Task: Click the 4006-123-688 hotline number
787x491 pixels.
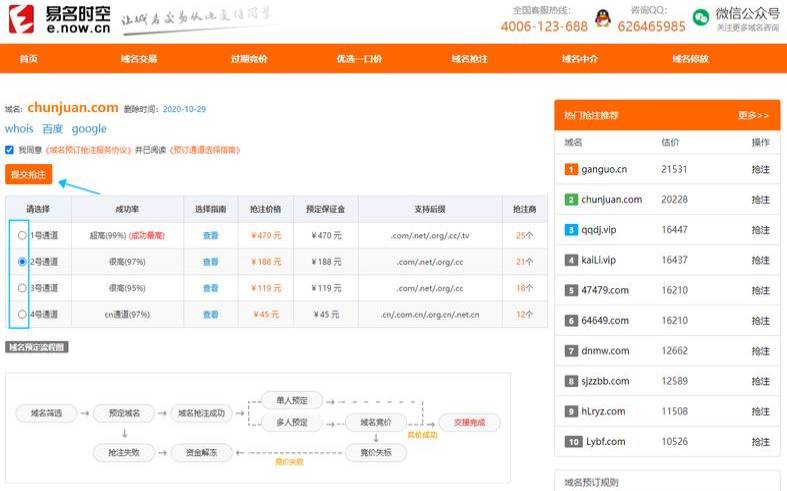Action: coord(544,26)
